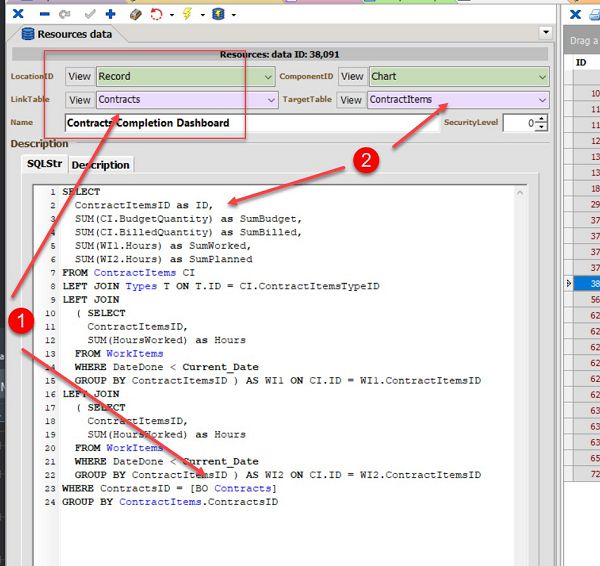Click the blue plus add record icon
The width and height of the screenshot is (600, 566).
pos(111,14)
